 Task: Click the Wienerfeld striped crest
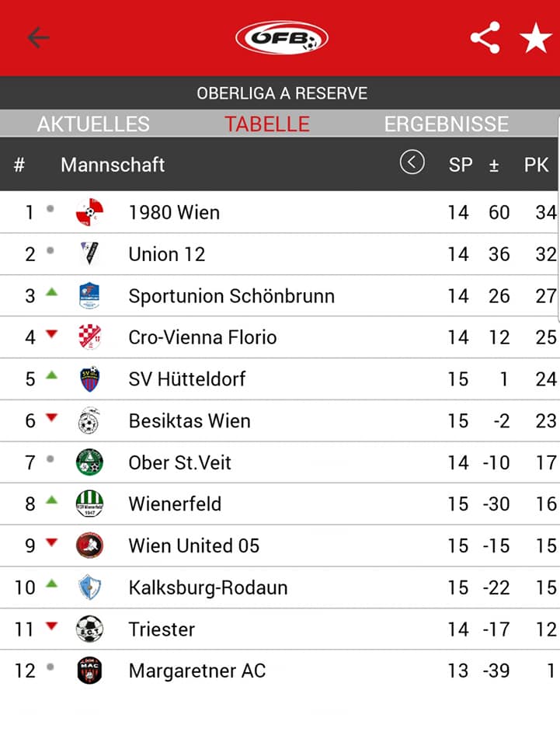89,504
